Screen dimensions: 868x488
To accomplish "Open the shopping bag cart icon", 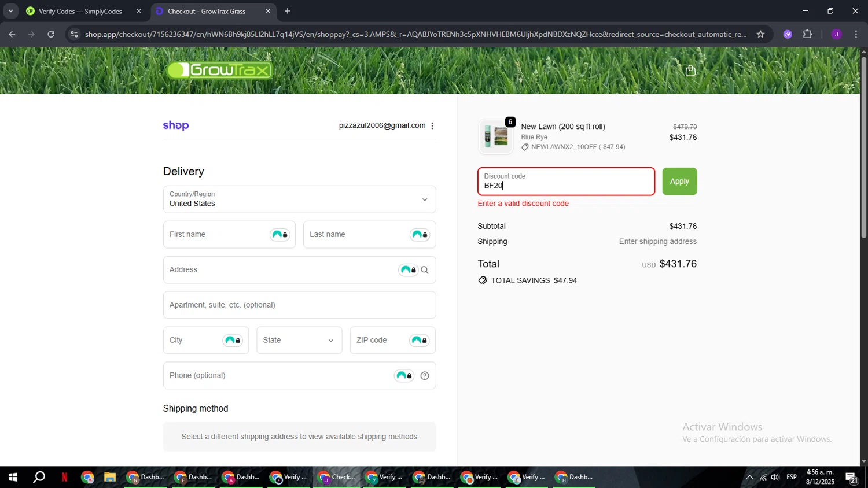I will [690, 71].
